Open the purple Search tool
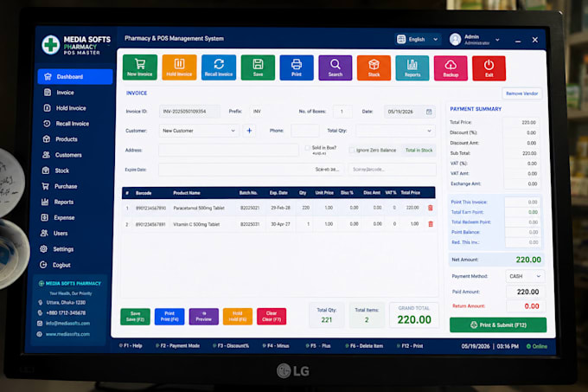The height and width of the screenshot is (392, 588). (336, 67)
